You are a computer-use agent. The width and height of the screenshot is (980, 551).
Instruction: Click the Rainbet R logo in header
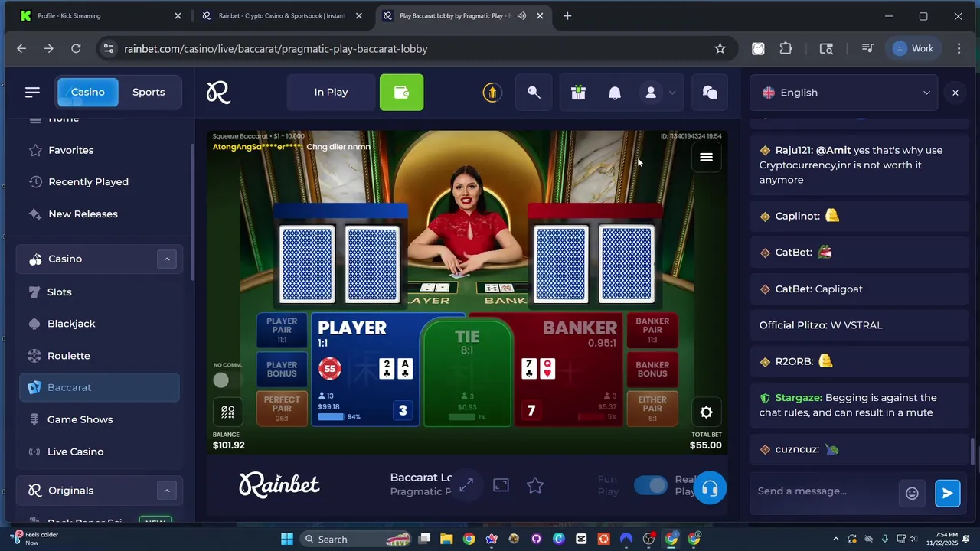tap(218, 93)
